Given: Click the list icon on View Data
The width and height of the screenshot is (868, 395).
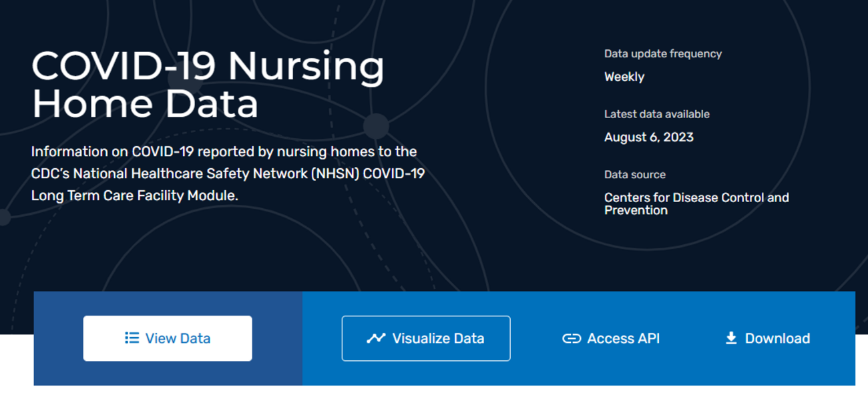Looking at the screenshot, I should click(132, 338).
